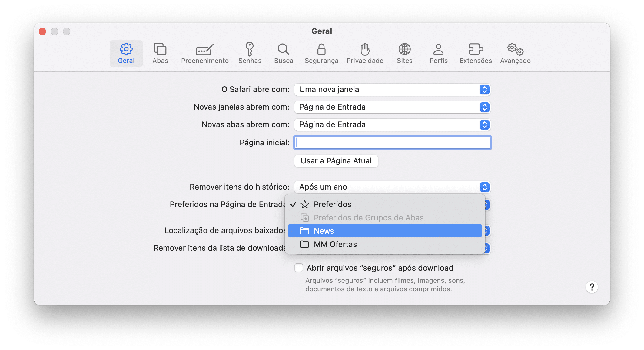
Task: Switch to the Abas settings tab
Action: pyautogui.click(x=160, y=54)
